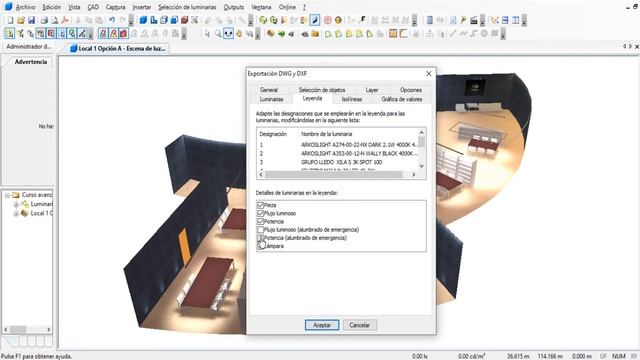Open the overflow arrow at the second toolbar's right end
The image size is (640, 360).
(x=503, y=33)
